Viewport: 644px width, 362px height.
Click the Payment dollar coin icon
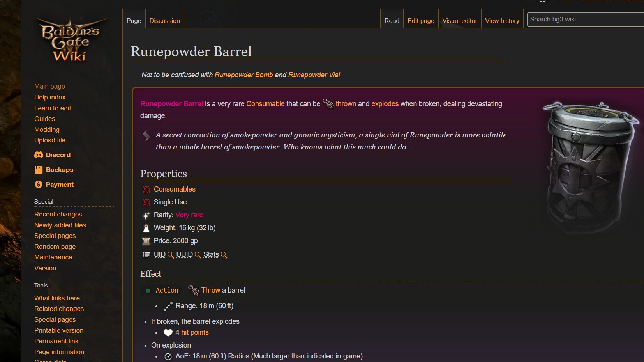click(x=39, y=185)
